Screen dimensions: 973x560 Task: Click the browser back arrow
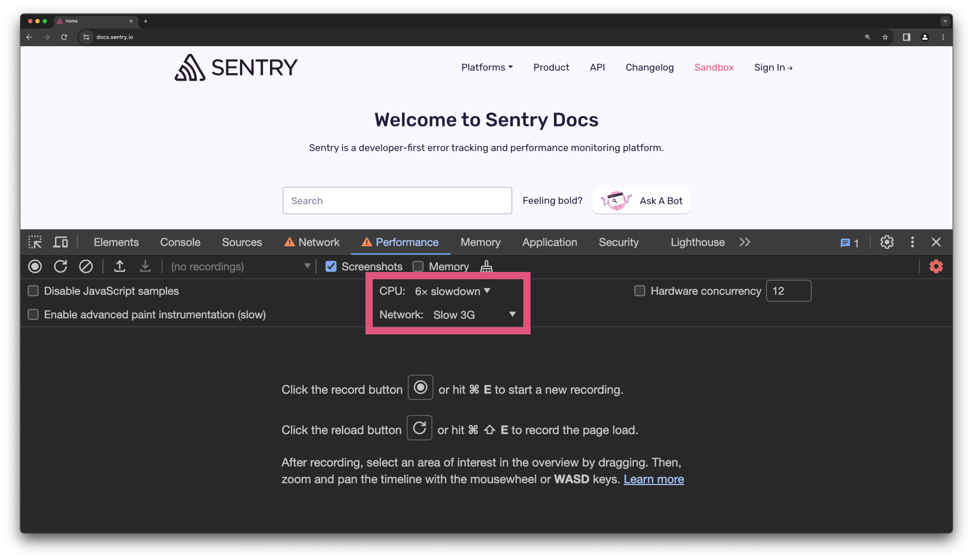point(29,37)
